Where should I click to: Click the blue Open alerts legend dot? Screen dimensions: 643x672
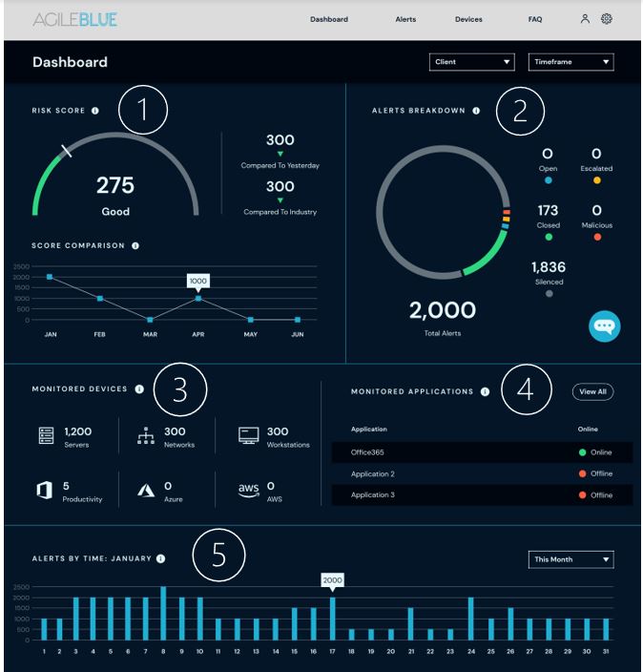(x=548, y=180)
